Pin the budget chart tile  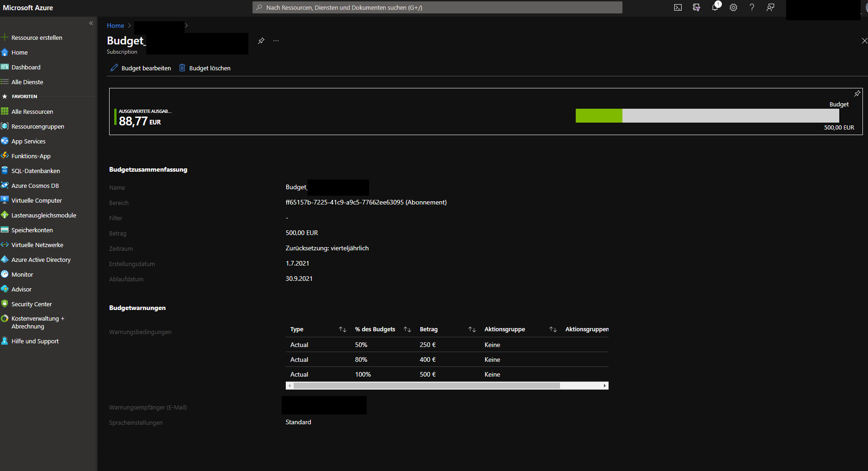(857, 93)
